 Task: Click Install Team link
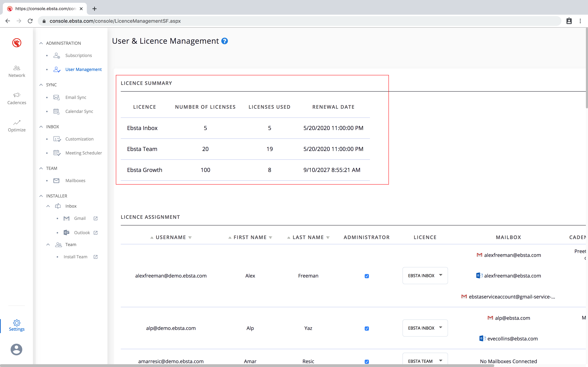tap(75, 257)
